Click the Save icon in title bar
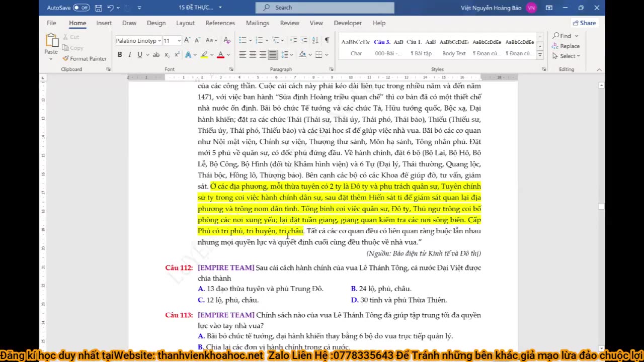Image resolution: width=644 pixels, height=362 pixels. coord(98,8)
